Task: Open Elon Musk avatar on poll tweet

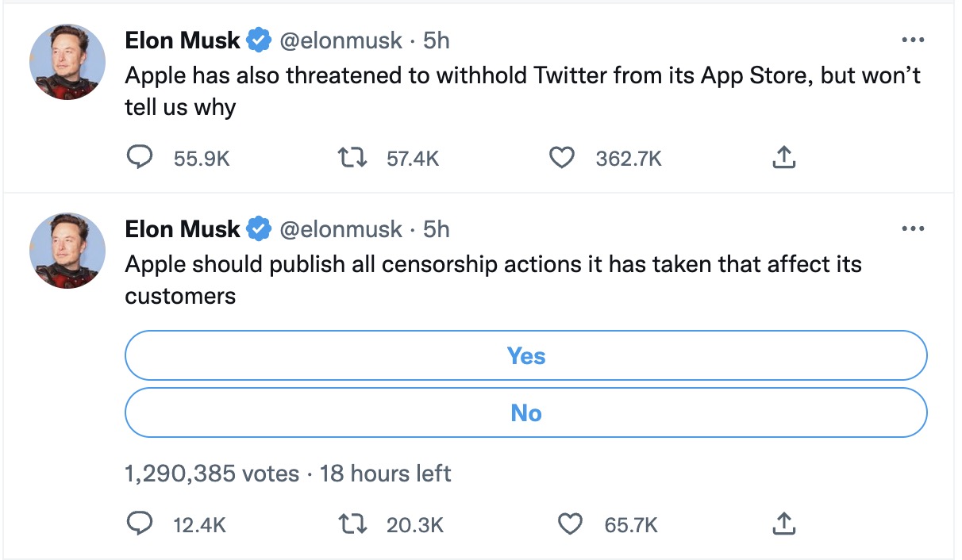Action: point(67,251)
